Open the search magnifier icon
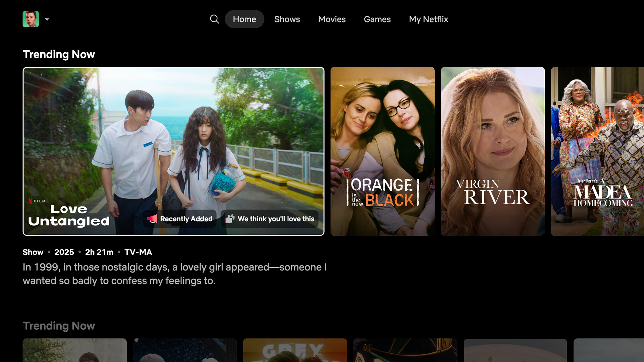Image resolution: width=644 pixels, height=362 pixels. click(214, 19)
